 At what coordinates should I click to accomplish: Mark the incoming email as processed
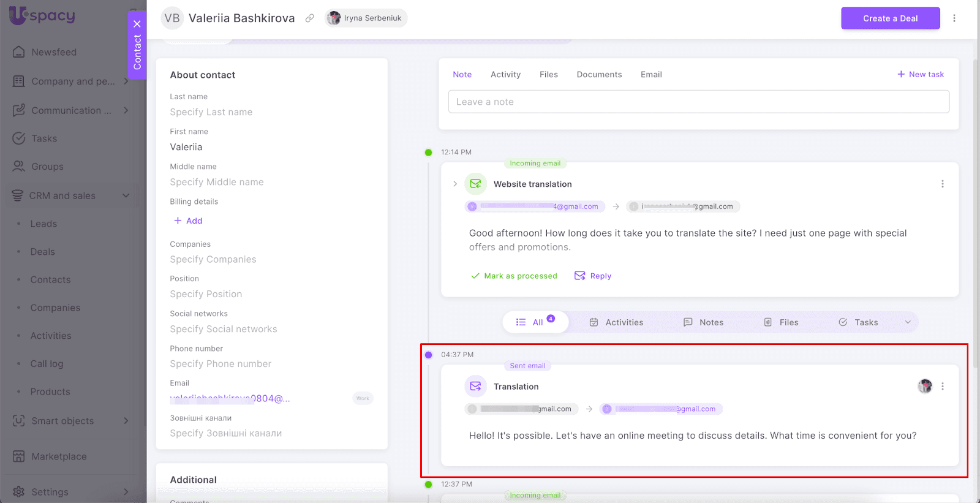click(x=514, y=276)
